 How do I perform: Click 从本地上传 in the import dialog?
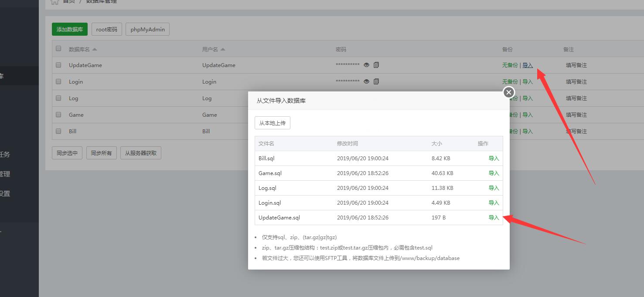(x=272, y=123)
